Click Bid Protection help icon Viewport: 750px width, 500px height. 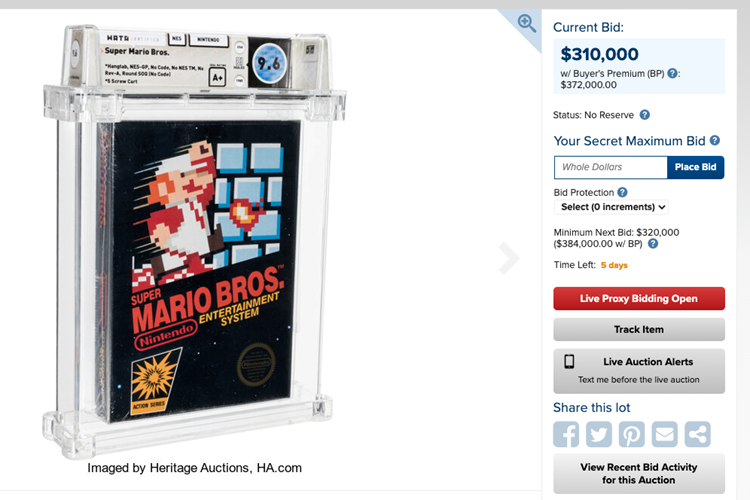tap(622, 192)
